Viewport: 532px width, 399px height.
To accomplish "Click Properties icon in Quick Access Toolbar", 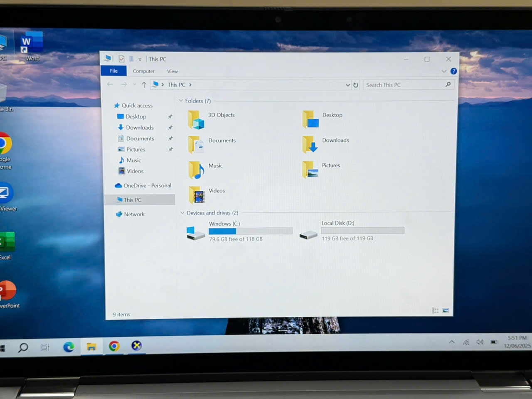I will click(121, 59).
